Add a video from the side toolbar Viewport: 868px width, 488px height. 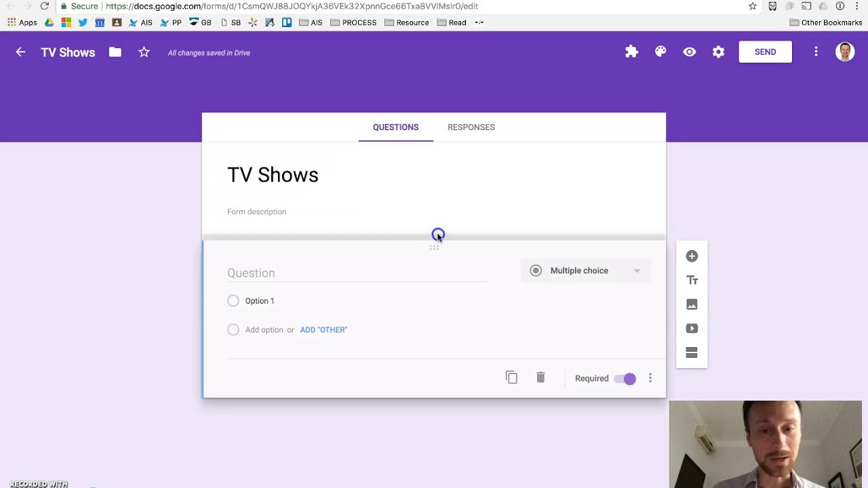pyautogui.click(x=692, y=329)
